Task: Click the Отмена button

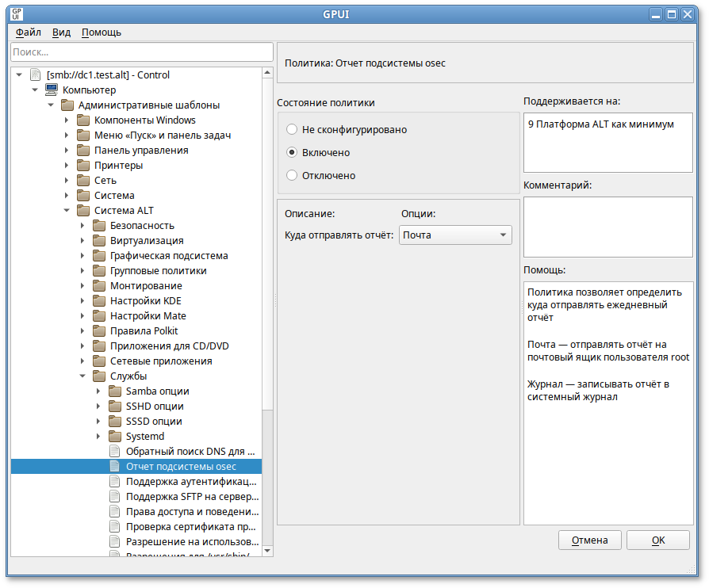Action: click(x=589, y=540)
